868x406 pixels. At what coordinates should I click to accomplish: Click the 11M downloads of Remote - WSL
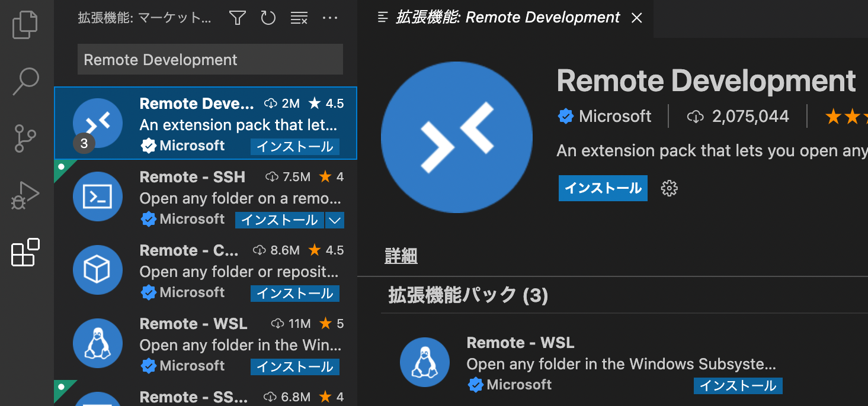click(x=291, y=324)
